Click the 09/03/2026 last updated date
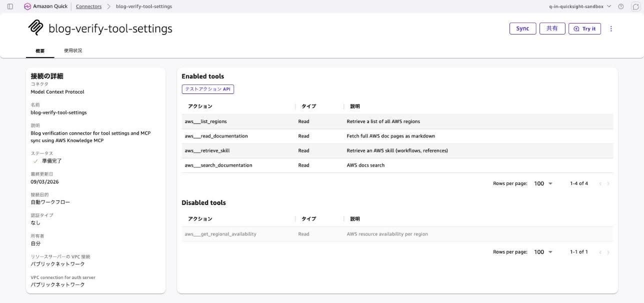644x303 pixels. point(44,182)
